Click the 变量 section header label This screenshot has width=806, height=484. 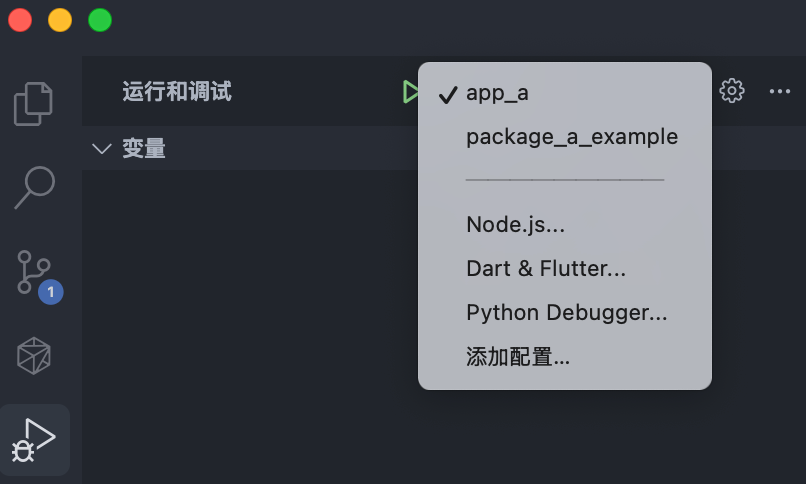pyautogui.click(x=144, y=149)
